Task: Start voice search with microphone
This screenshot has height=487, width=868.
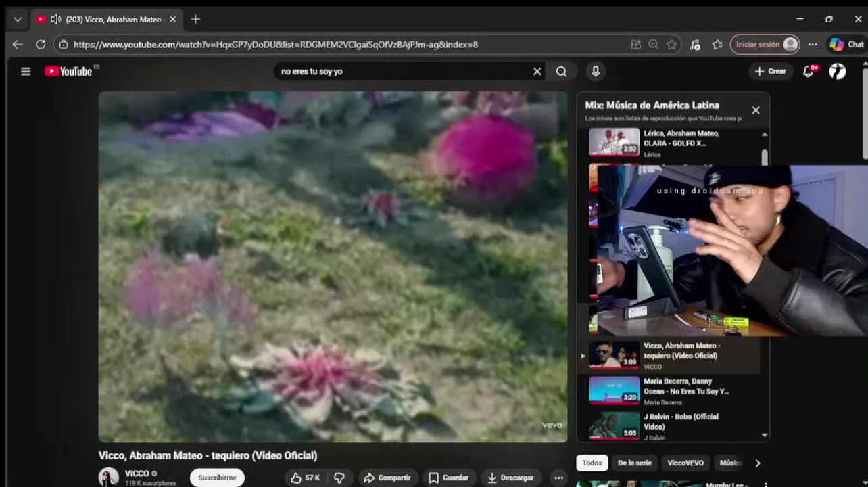Action: pyautogui.click(x=596, y=71)
